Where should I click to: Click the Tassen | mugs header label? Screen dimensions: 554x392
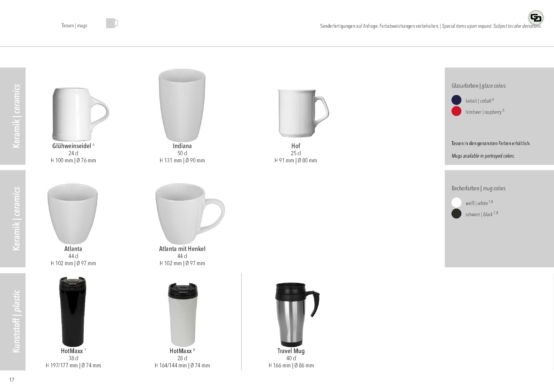tap(74, 26)
